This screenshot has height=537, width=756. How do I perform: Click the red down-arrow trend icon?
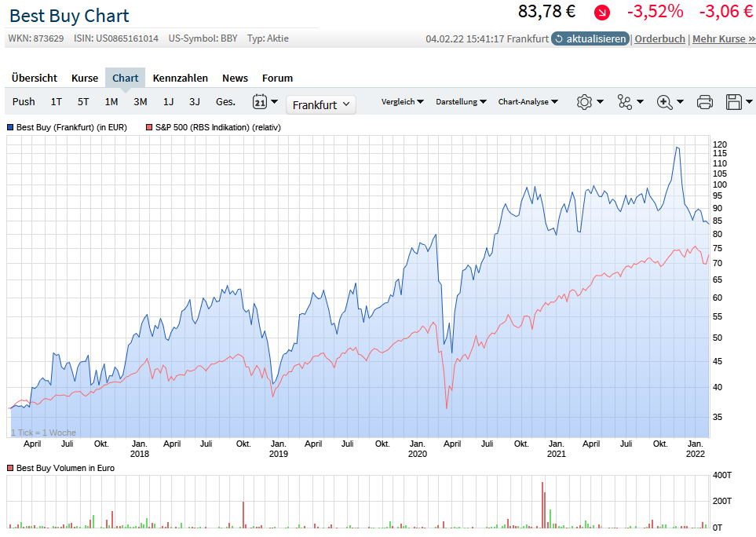601,12
